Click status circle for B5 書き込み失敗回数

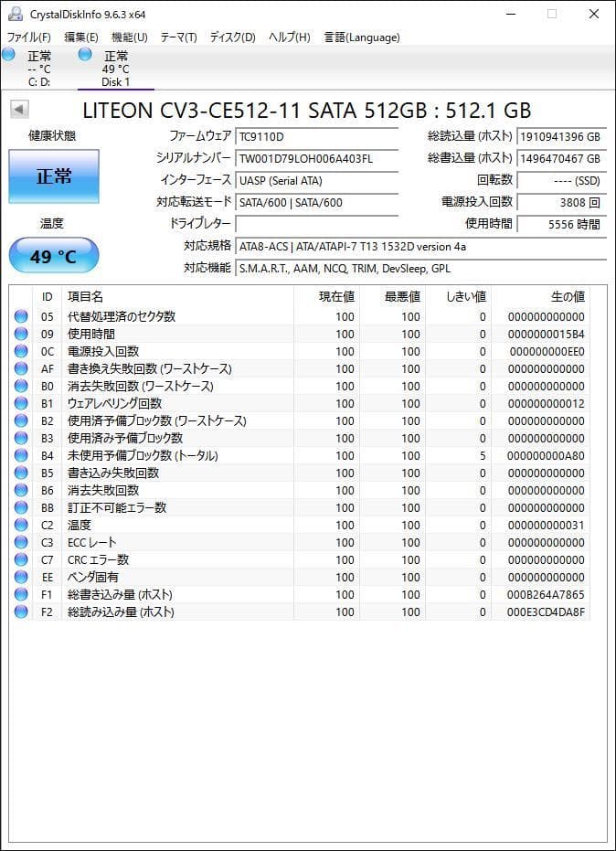[21, 473]
